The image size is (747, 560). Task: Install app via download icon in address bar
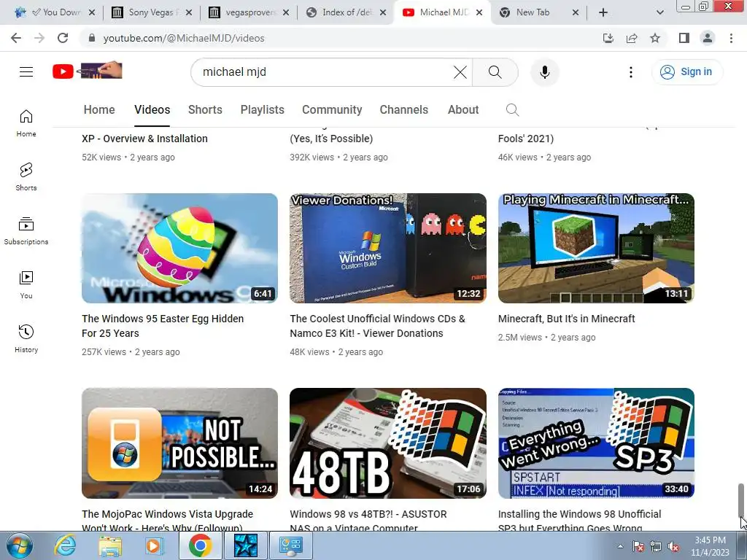(x=608, y=38)
